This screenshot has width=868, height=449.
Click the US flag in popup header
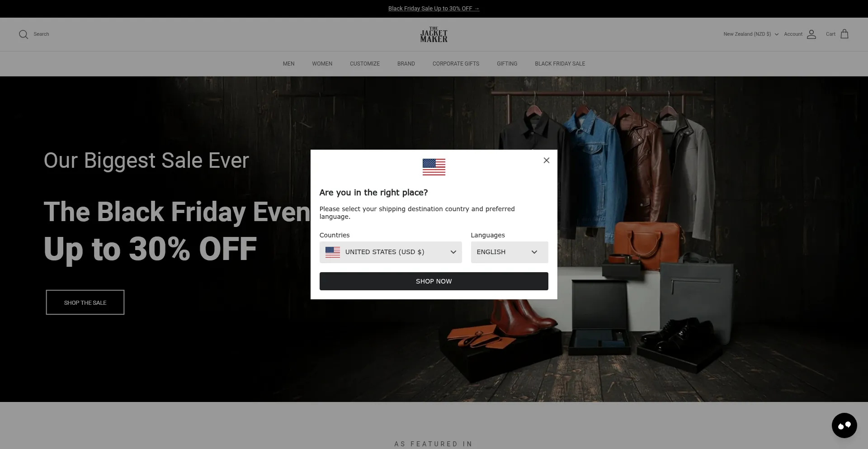pos(434,167)
